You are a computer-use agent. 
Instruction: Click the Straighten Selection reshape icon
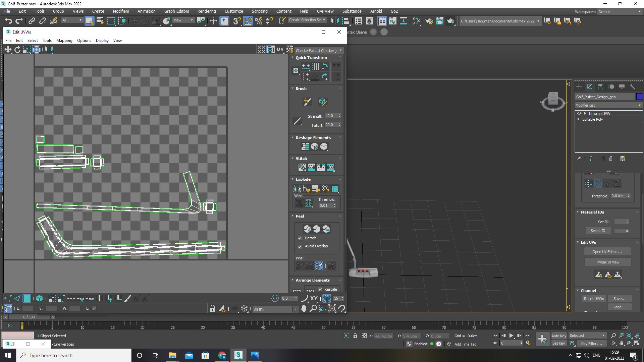[305, 146]
